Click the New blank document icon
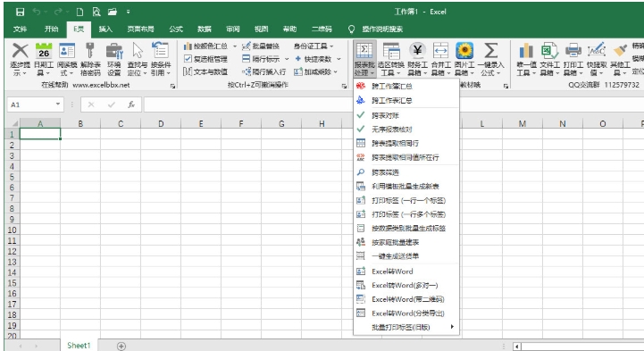644x351 pixels. [x=80, y=12]
